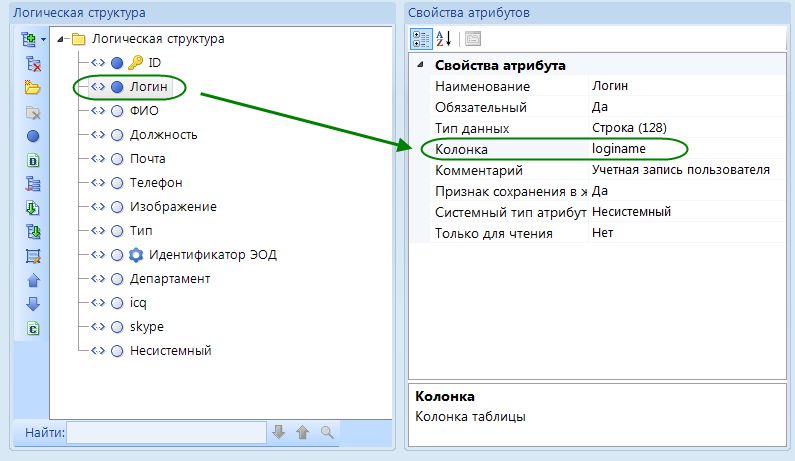Click the 'Найти' search input field
Image resolution: width=795 pixels, height=461 pixels.
(166, 432)
